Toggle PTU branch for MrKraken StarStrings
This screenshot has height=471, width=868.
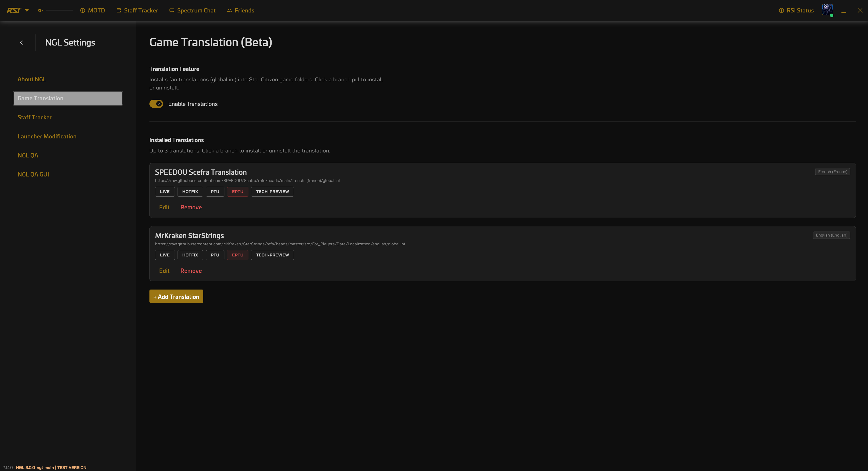click(215, 255)
